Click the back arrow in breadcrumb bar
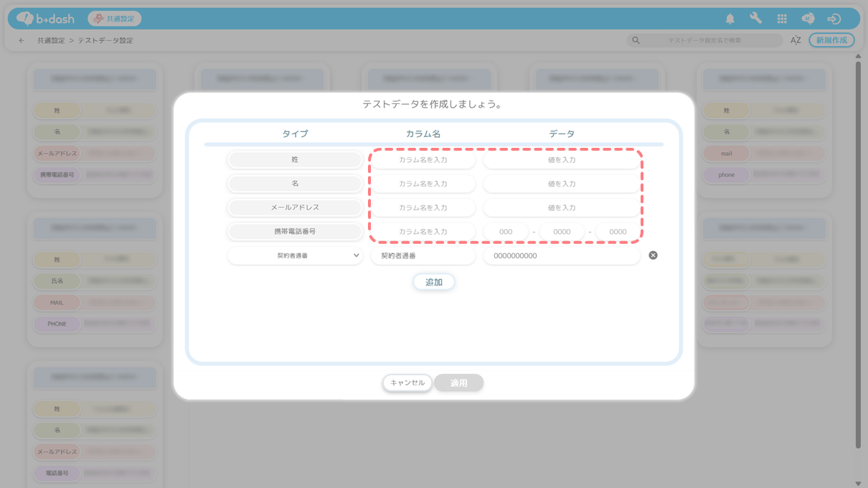 (x=22, y=41)
